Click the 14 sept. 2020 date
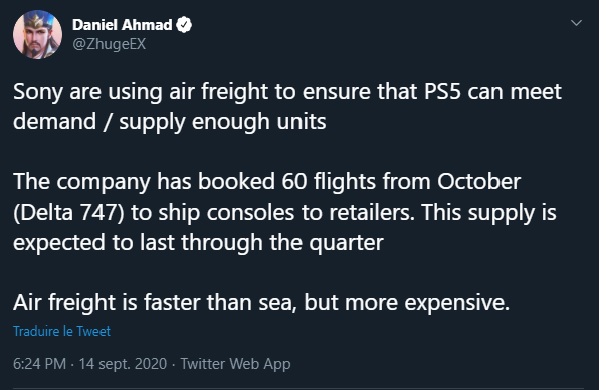The width and height of the screenshot is (606, 390). 123,364
